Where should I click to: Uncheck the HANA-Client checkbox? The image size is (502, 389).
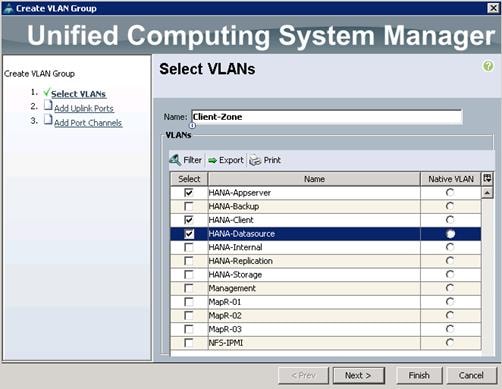[x=189, y=220]
